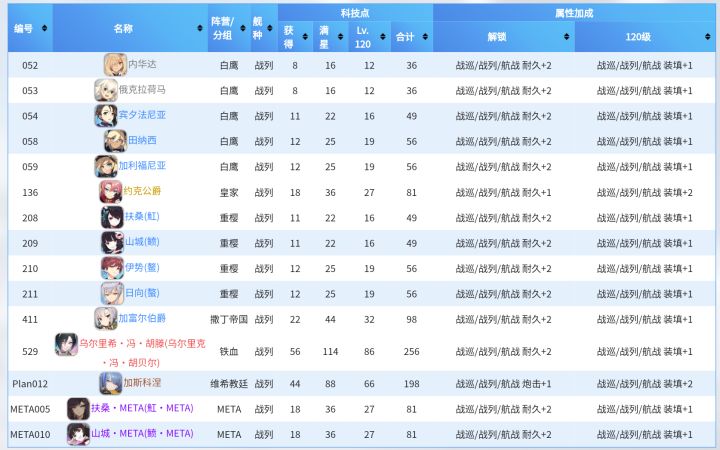Viewport: 720px width, 450px height.
Task: Select total tech points value 256
Action: (411, 351)
